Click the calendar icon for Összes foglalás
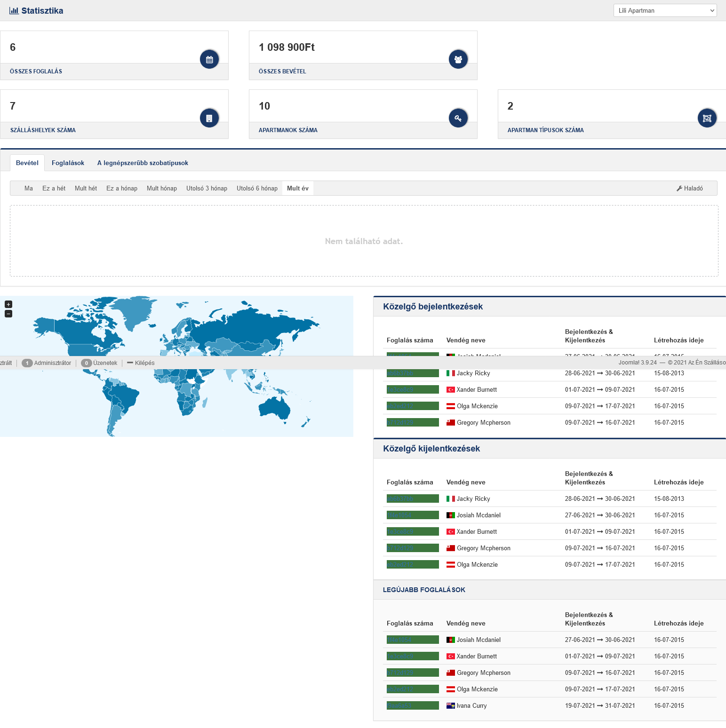726x728 pixels. (x=209, y=59)
